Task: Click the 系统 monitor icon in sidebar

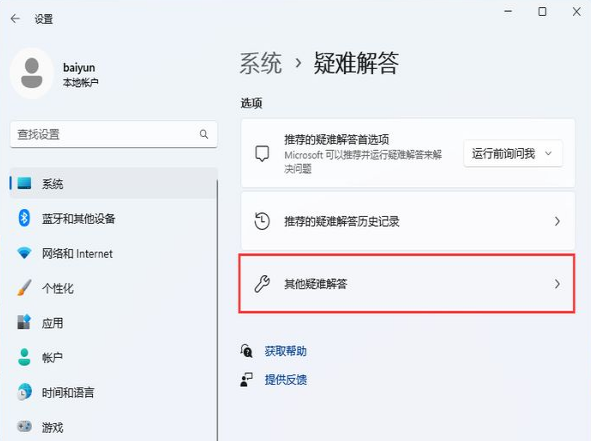Action: (x=24, y=184)
